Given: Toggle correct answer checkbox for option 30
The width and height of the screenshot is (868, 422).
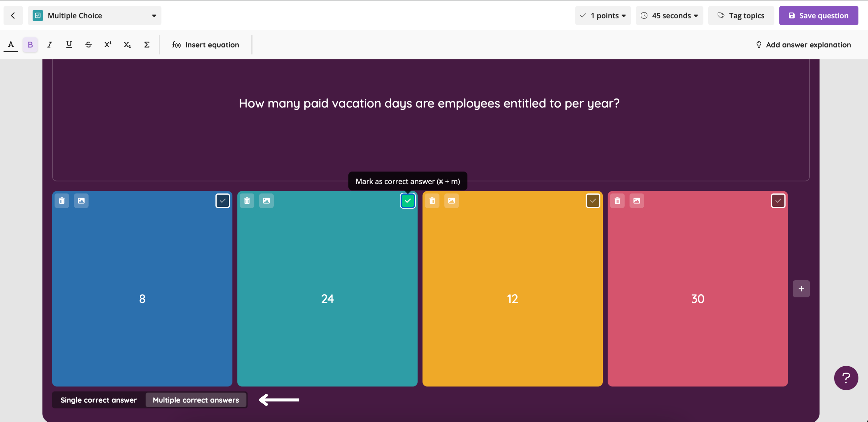Looking at the screenshot, I should (778, 200).
